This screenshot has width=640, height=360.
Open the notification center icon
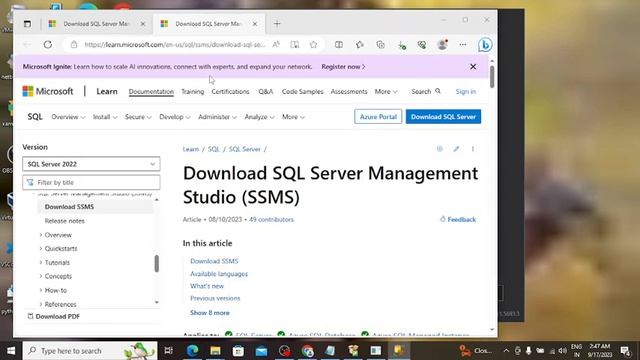pyautogui.click(x=625, y=351)
